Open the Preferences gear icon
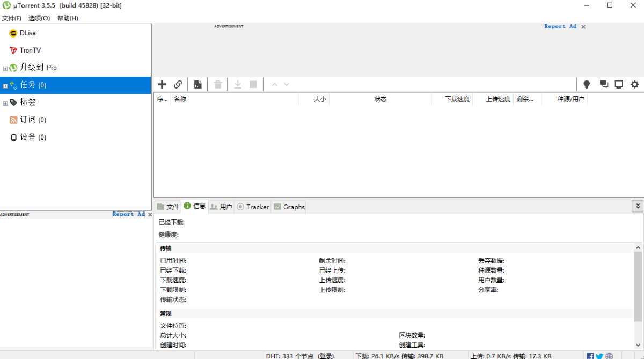Viewport: 644px width, 359px height. point(635,84)
